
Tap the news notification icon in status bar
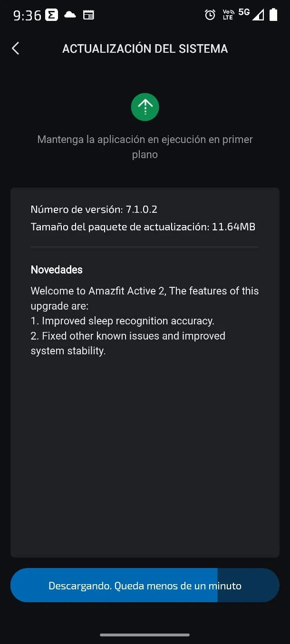point(88,15)
